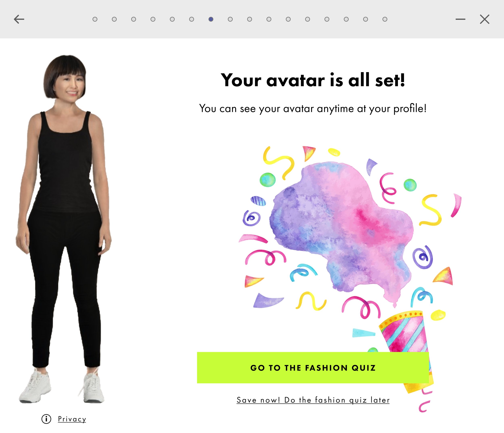Select the ninth progress step dot
This screenshot has height=433, width=504.
(x=250, y=19)
